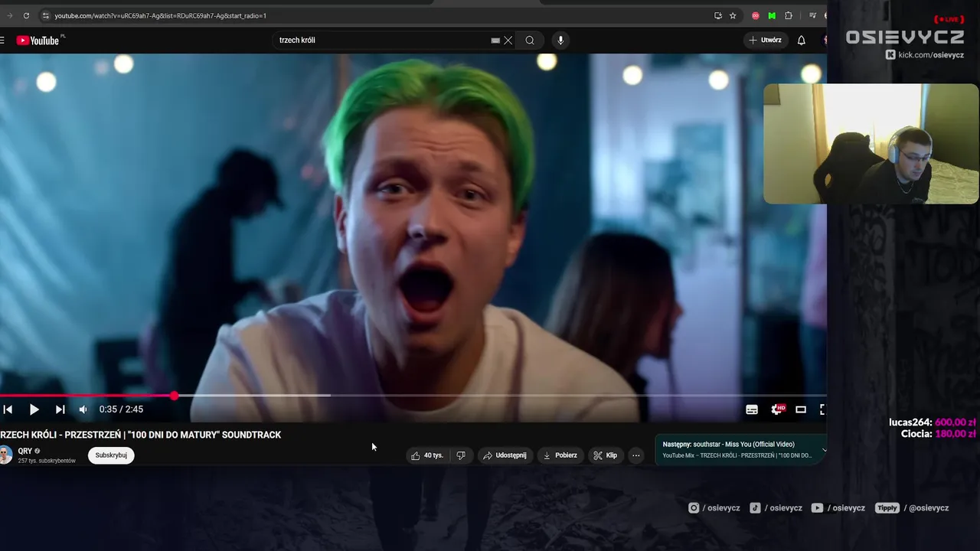The width and height of the screenshot is (980, 551).
Task: Click the 257 tys. subskrybentów count
Action: [47, 461]
